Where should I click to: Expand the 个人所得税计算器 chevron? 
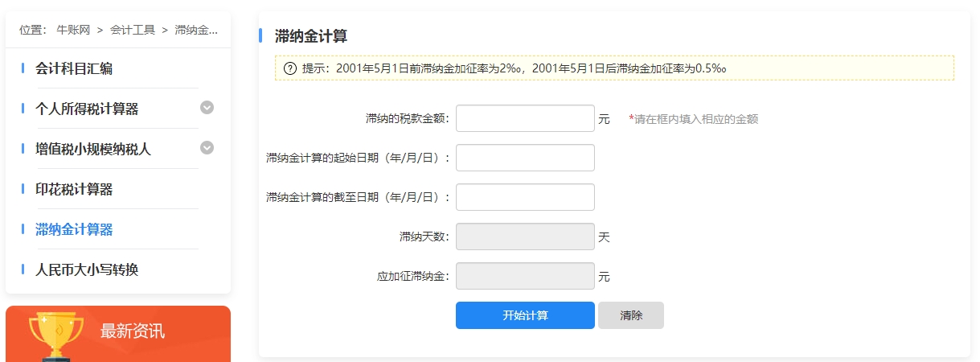[207, 108]
